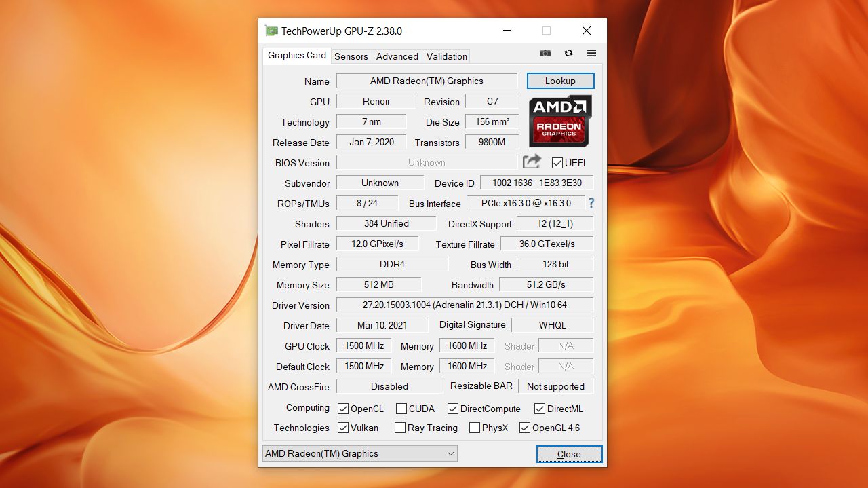
Task: Minimize the GPU-Z window
Action: click(x=507, y=31)
